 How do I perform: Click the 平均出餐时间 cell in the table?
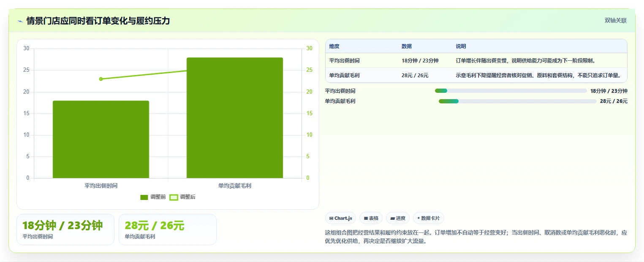click(345, 61)
